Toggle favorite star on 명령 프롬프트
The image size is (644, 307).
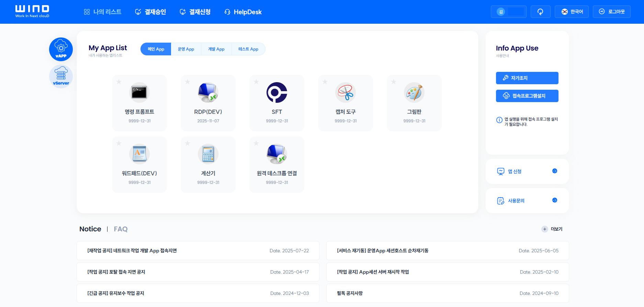[x=119, y=81]
